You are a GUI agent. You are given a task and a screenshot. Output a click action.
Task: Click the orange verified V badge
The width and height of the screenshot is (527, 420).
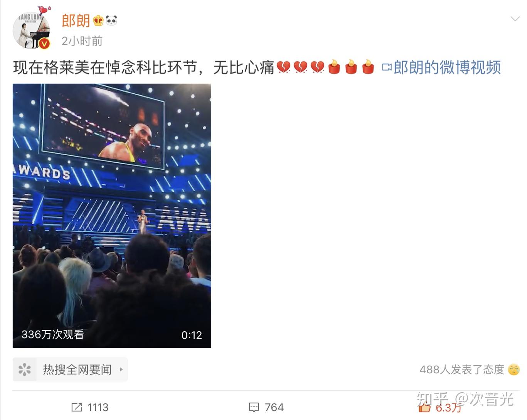44,44
